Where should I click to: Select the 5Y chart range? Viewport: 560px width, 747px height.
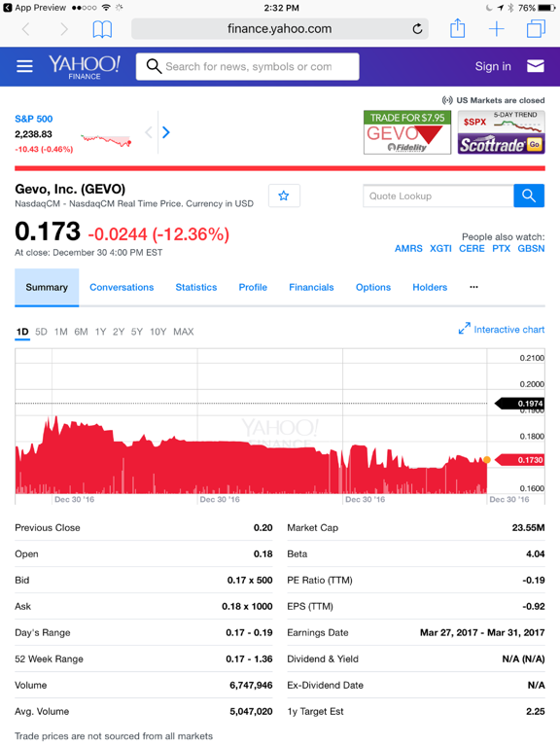[137, 332]
